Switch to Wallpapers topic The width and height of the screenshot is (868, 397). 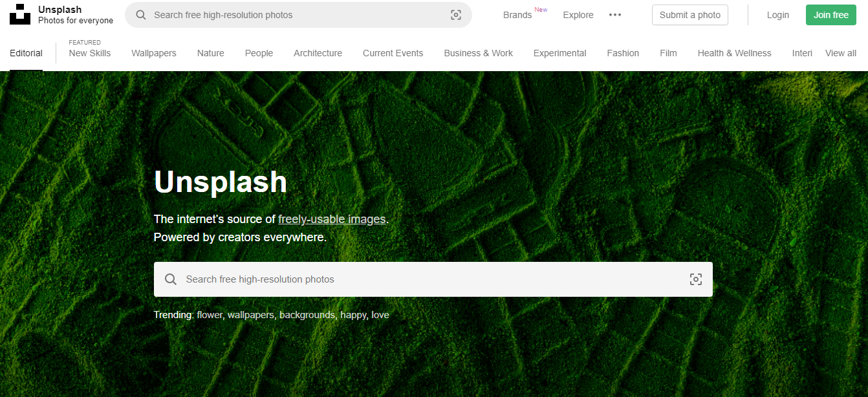click(154, 53)
